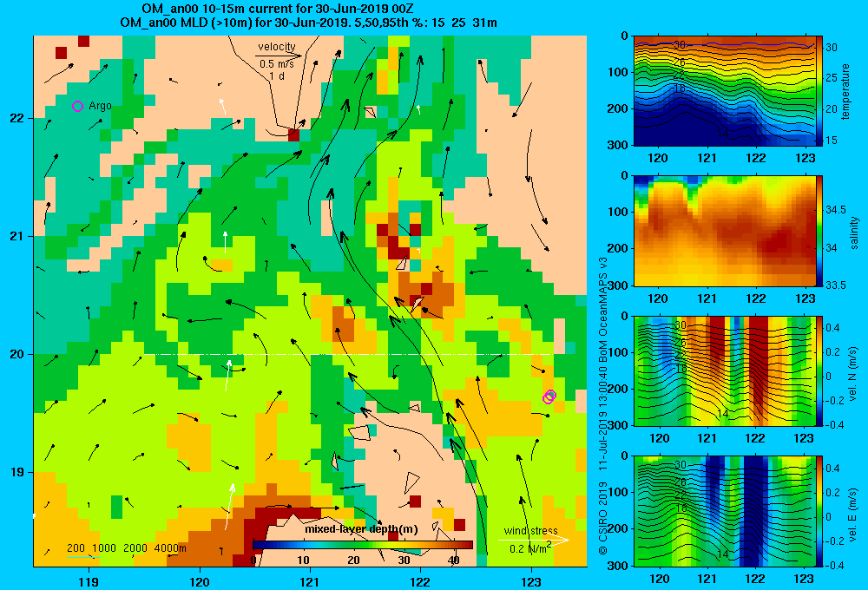Viewport: 868px width, 590px height.
Task: Click the white wind stress scale arrow
Action: pyautogui.click(x=533, y=540)
